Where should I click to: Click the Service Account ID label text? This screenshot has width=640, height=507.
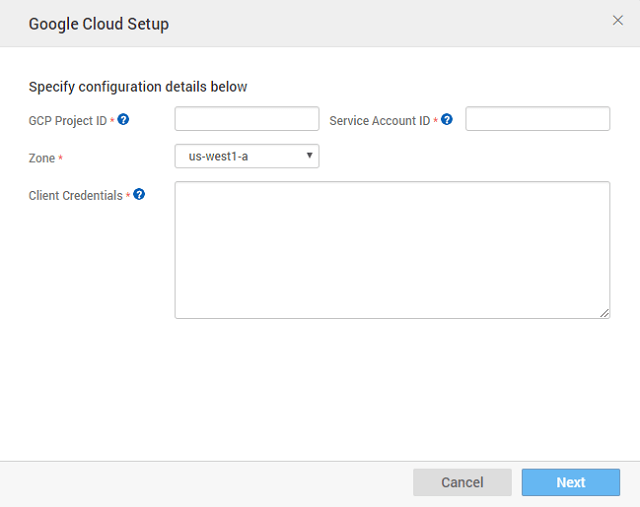pyautogui.click(x=380, y=121)
